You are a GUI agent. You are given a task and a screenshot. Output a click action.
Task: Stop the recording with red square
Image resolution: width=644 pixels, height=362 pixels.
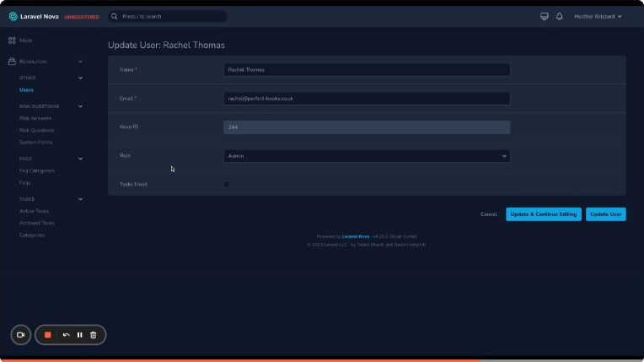tap(48, 335)
